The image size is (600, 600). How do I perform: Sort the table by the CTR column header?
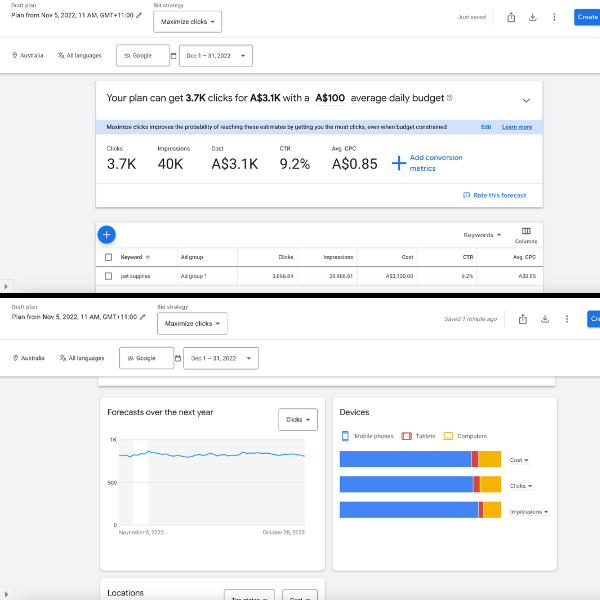click(468, 257)
